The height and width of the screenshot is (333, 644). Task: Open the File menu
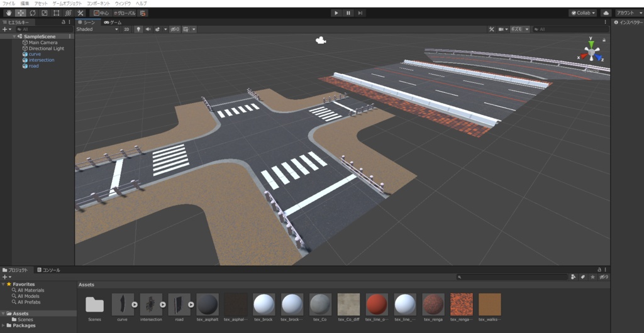pos(9,3)
